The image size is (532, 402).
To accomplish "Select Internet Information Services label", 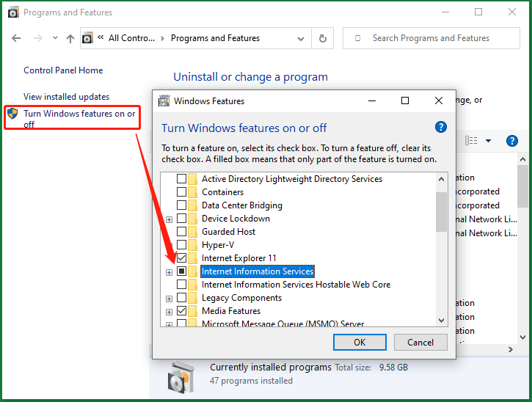I will (x=258, y=271).
